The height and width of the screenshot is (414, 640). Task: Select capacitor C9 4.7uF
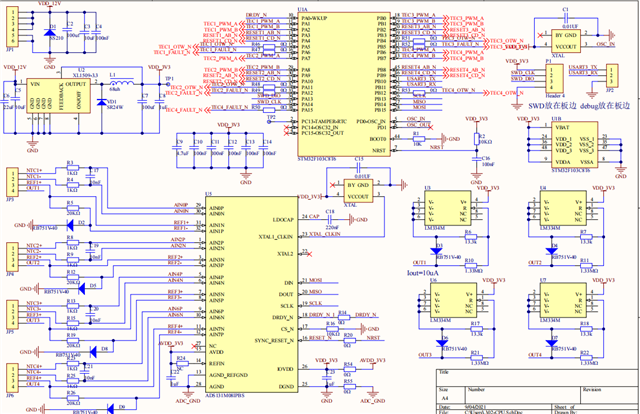(x=177, y=150)
